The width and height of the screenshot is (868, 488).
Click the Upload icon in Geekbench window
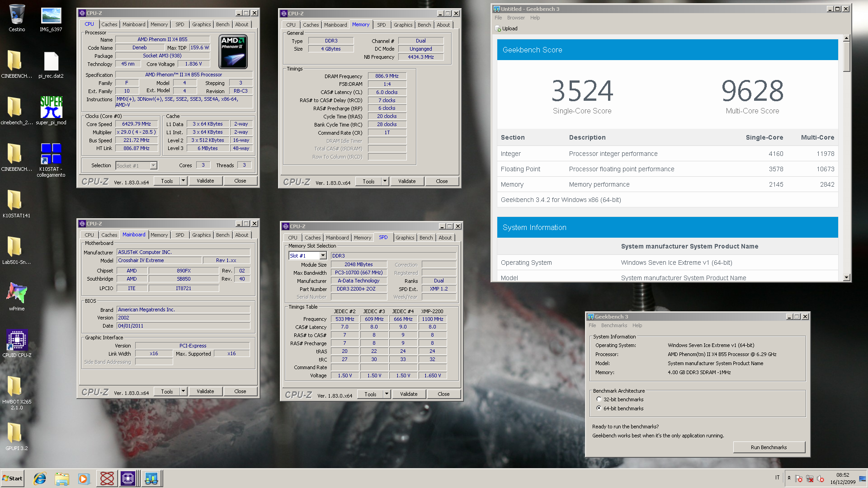pyautogui.click(x=498, y=28)
